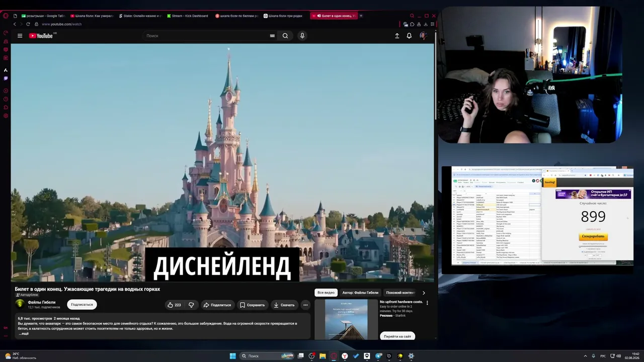This screenshot has width=644, height=362.
Task: Open the Файлы Гибели channel avatar
Action: pos(20,304)
